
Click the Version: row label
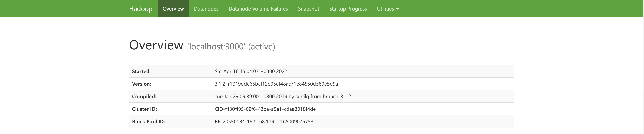[142, 84]
